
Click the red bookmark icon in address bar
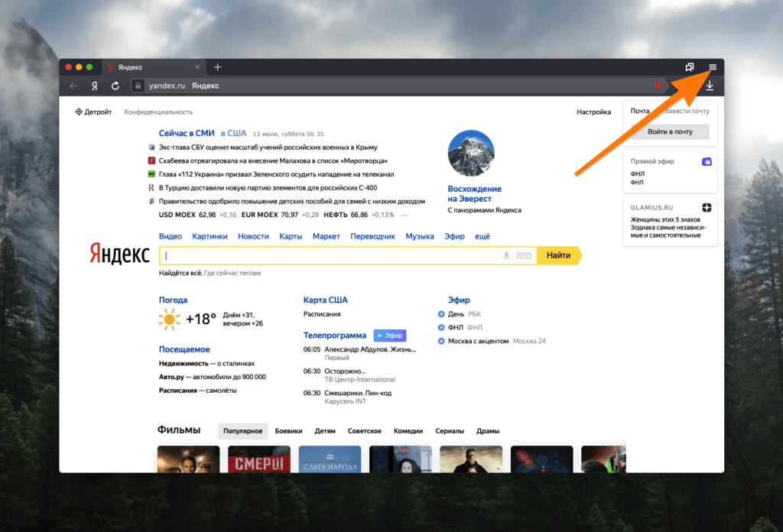(x=658, y=86)
